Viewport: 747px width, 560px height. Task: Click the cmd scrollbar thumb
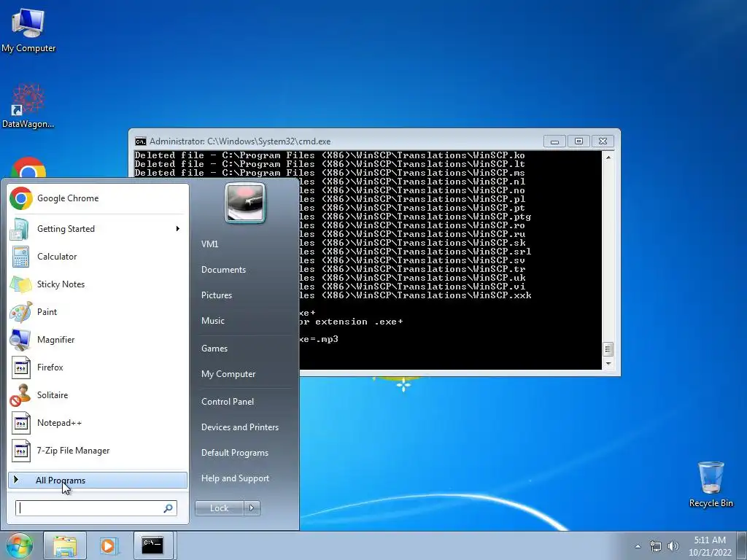click(608, 349)
